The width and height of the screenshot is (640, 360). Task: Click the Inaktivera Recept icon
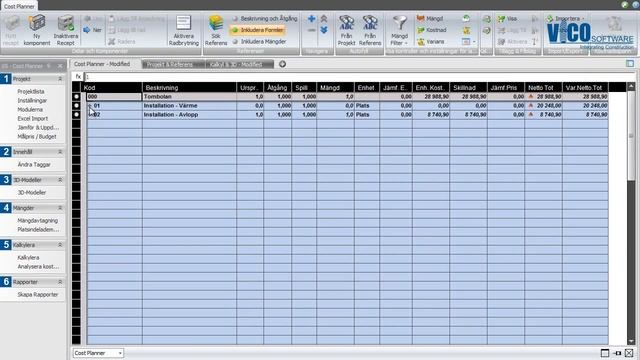(65, 23)
